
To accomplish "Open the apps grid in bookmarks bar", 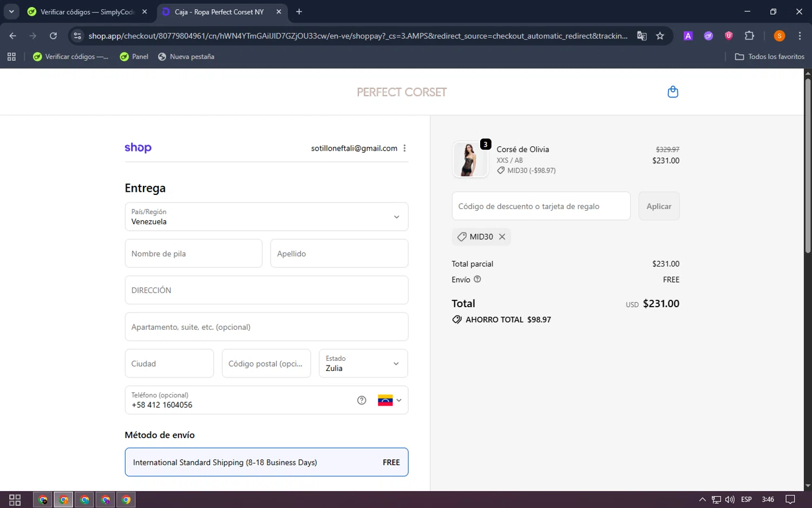I will point(11,56).
